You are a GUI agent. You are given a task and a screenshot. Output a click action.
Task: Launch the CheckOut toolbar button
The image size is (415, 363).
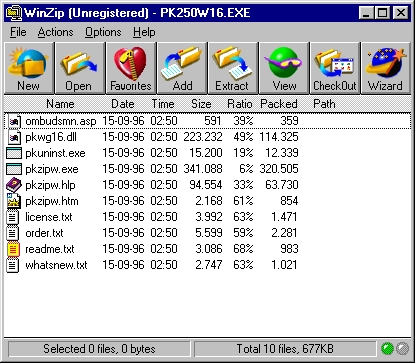click(335, 68)
